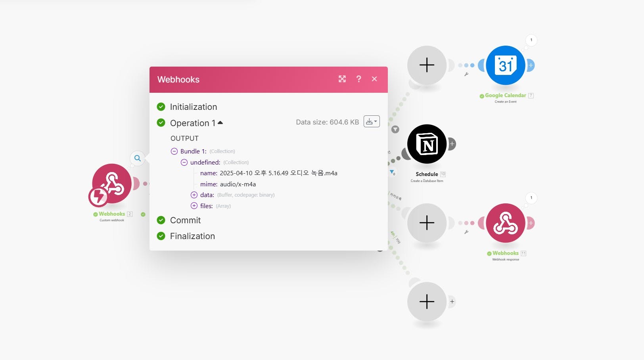The width and height of the screenshot is (644, 360).
Task: Click the Commit step
Action: click(185, 220)
